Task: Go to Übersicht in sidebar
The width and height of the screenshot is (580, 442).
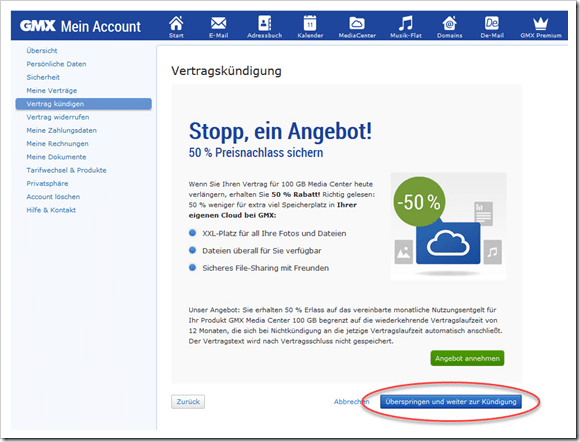Action: [42, 51]
